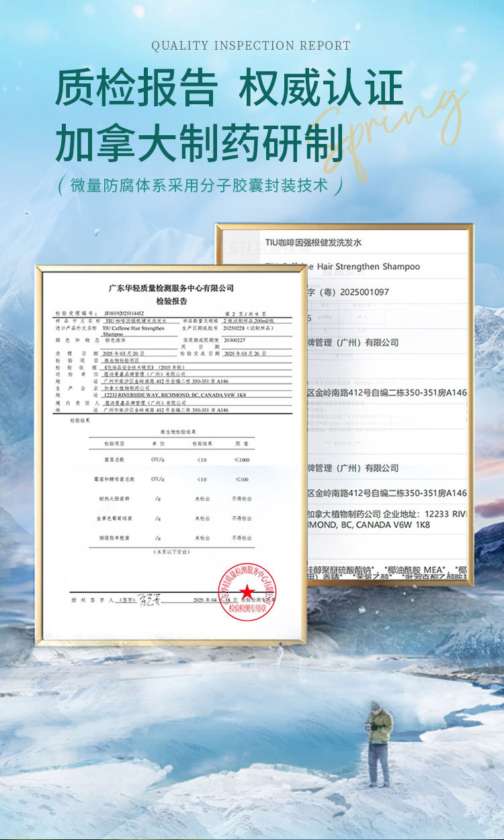504x840 pixels.
Task: Click filing number "2025001097" in right document
Action: point(364,293)
